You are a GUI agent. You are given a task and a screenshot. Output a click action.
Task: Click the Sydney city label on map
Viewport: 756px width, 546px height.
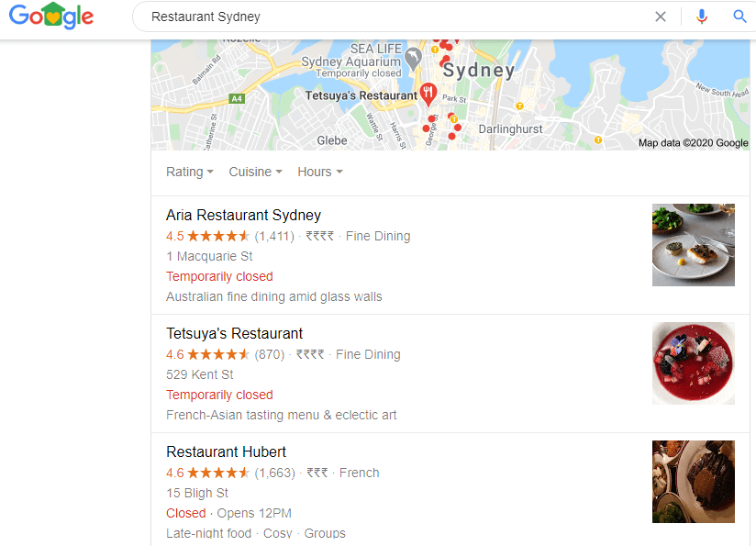479,71
